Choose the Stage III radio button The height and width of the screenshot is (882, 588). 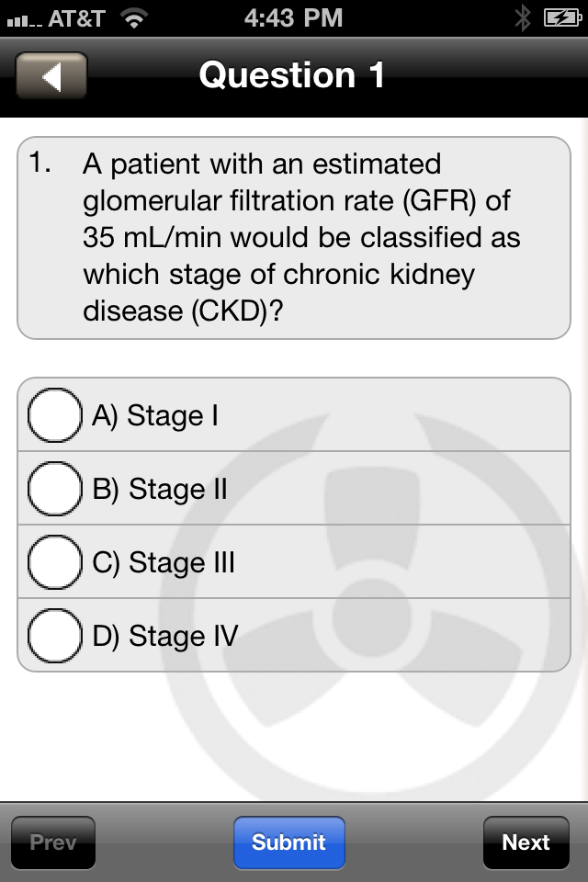coord(55,562)
